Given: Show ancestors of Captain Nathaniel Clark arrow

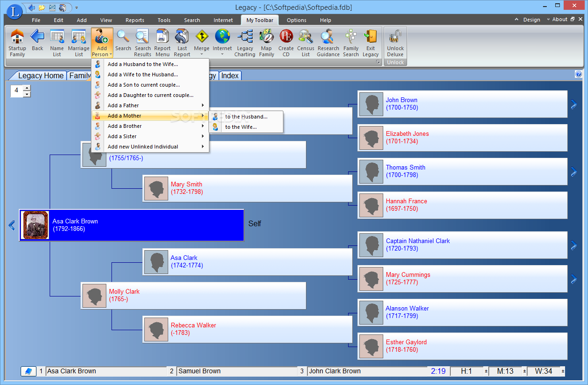Looking at the screenshot, I should 573,245.
